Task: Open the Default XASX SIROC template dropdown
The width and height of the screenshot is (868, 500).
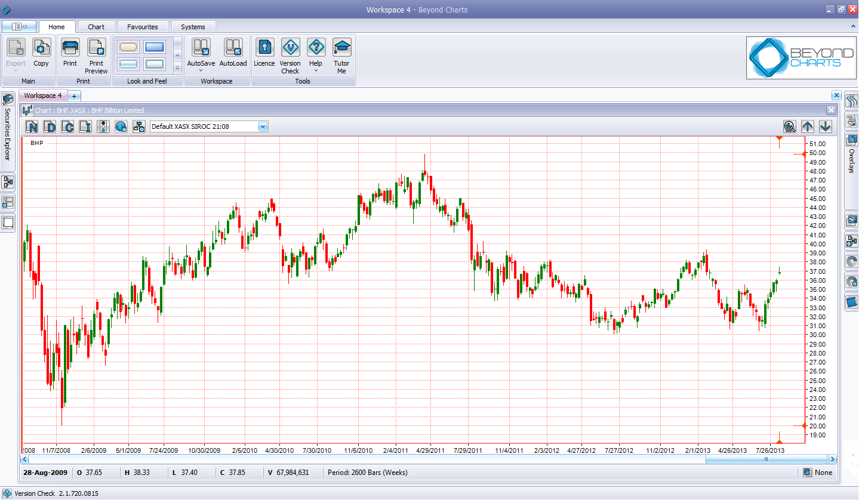Action: point(263,126)
